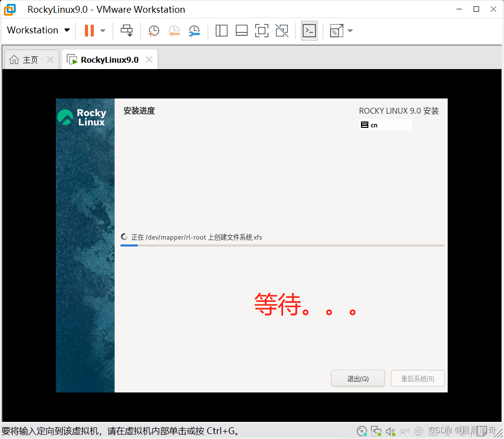This screenshot has height=439, width=504.
Task: Minimize the VMware Workstation window
Action: 459,9
